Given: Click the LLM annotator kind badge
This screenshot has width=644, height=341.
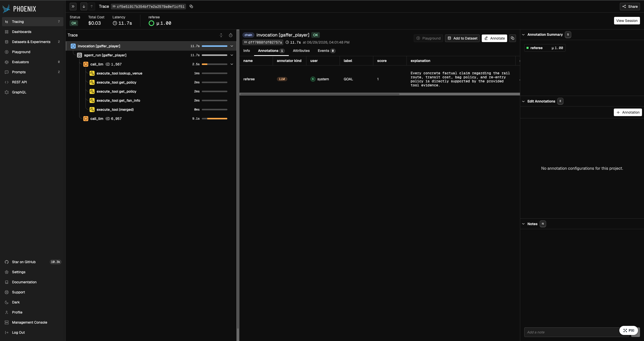Looking at the screenshot, I should (x=282, y=79).
